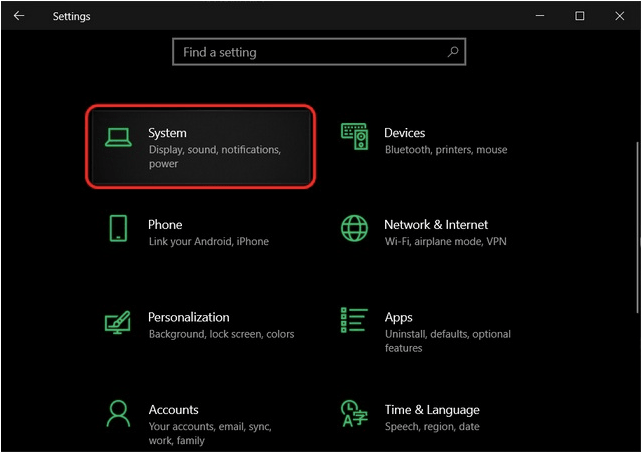
Task: Open the Apps settings label
Action: pyautogui.click(x=398, y=317)
